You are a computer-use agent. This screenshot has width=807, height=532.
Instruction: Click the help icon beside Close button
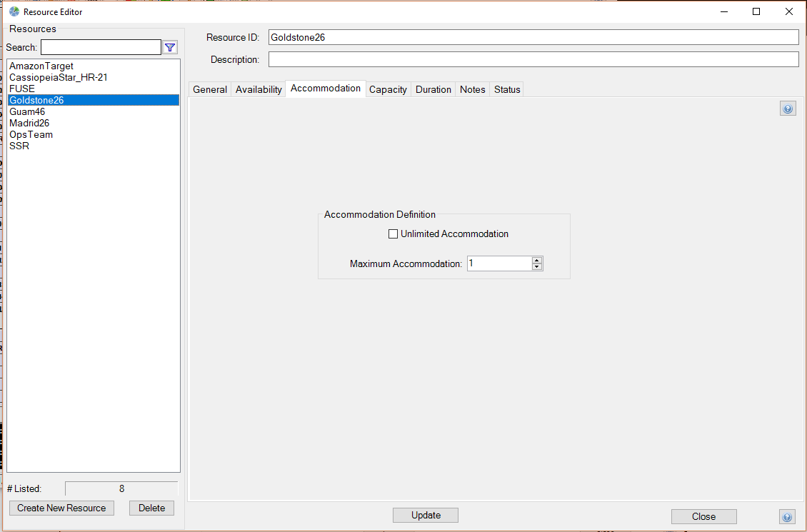coord(788,517)
